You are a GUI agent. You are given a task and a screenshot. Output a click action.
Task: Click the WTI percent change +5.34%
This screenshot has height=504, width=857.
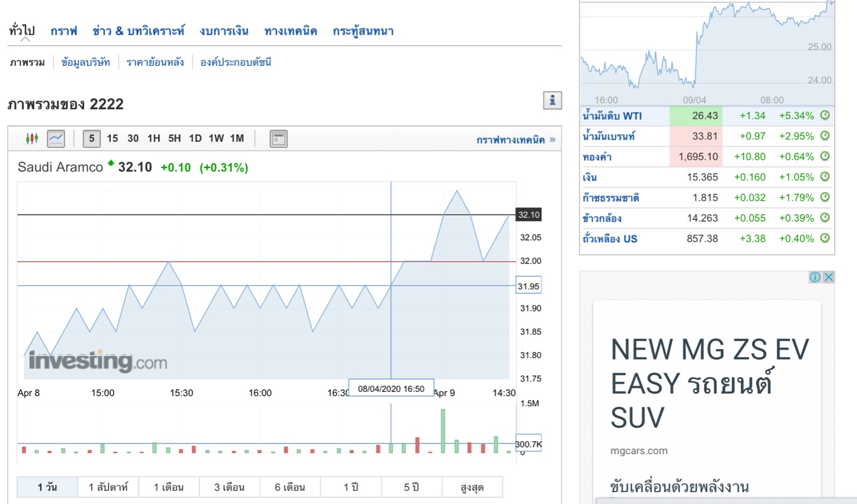click(x=796, y=115)
